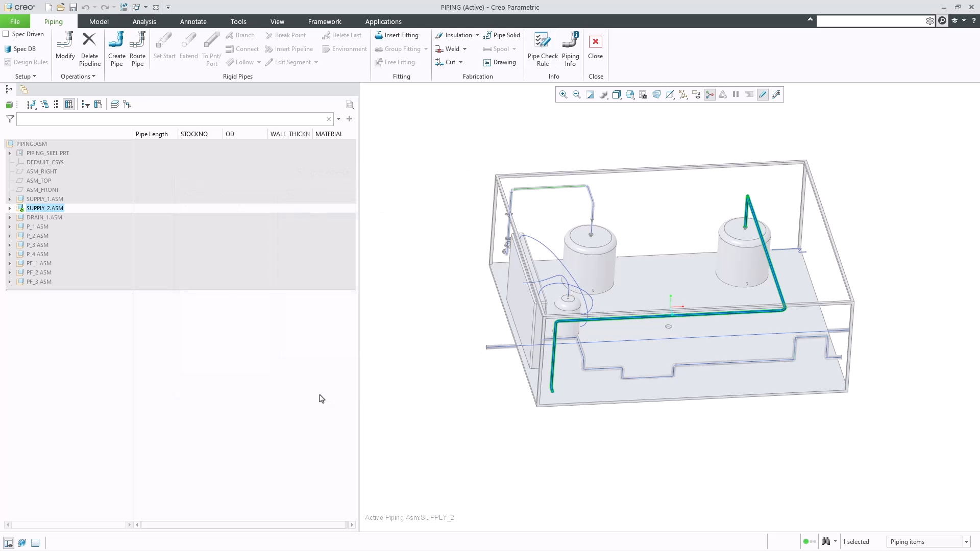Open the Pipe Check Rule tool
Image resolution: width=980 pixels, height=551 pixels.
(543, 49)
